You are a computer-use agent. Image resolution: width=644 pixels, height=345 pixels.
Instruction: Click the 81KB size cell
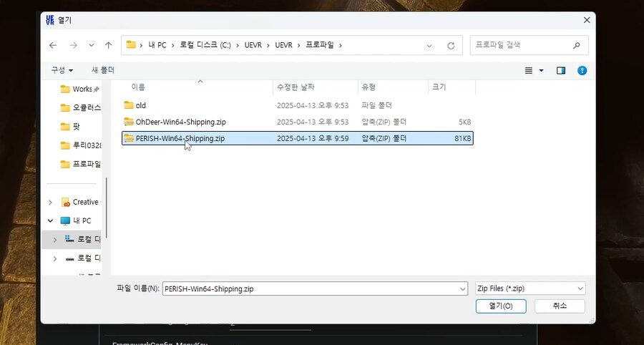click(462, 138)
